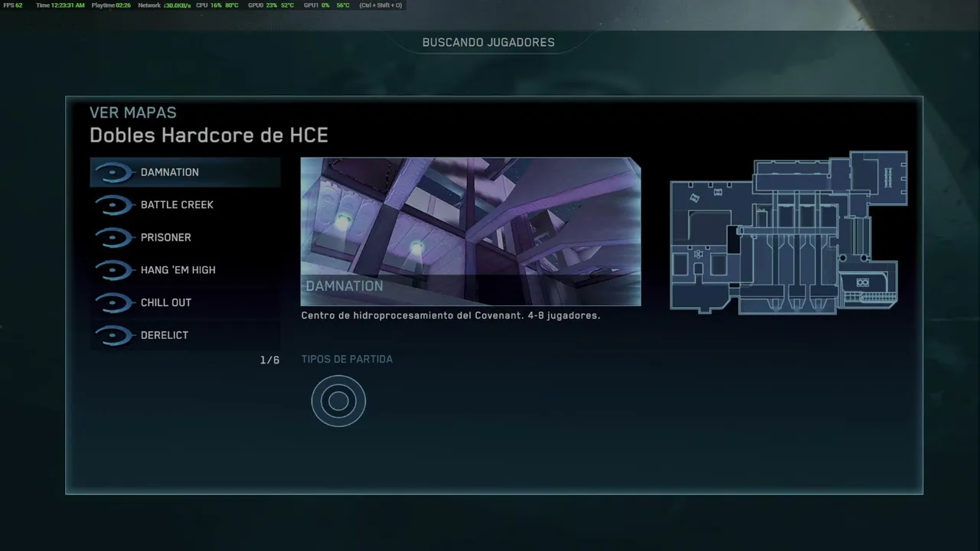Click the DAMNATION caption on the preview
The image size is (980, 551).
coord(345,286)
